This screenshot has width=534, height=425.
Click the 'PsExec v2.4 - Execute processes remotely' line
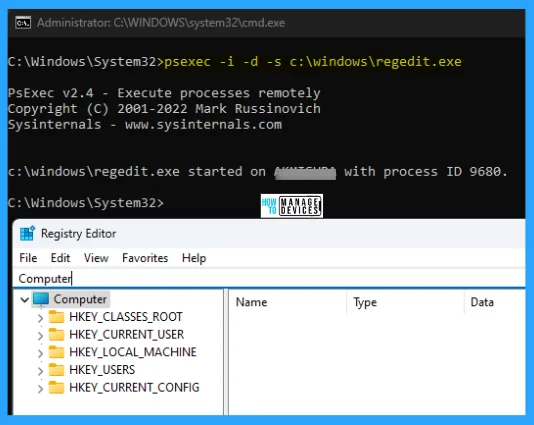click(164, 93)
